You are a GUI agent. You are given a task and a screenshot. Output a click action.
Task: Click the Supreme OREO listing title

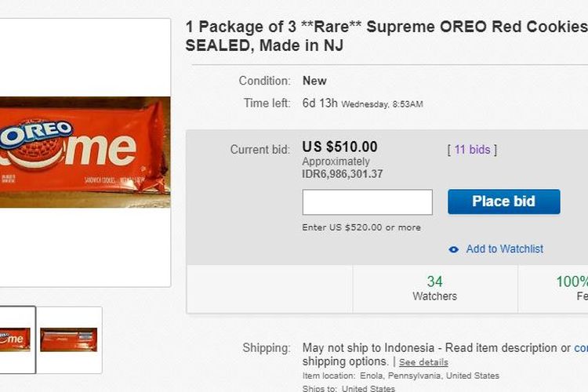(386, 36)
